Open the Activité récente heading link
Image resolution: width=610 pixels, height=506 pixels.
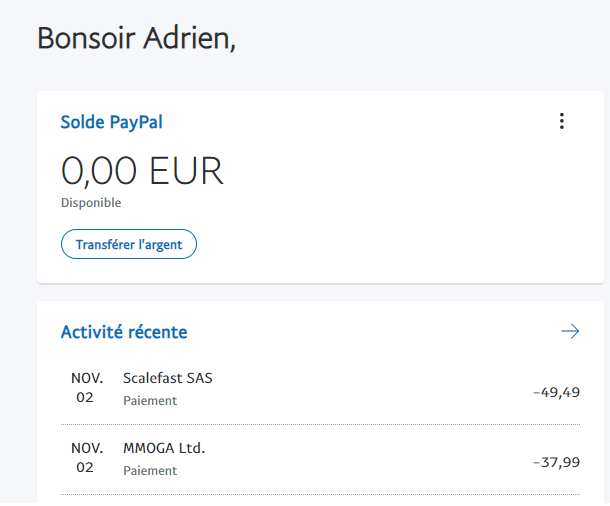[x=124, y=332]
